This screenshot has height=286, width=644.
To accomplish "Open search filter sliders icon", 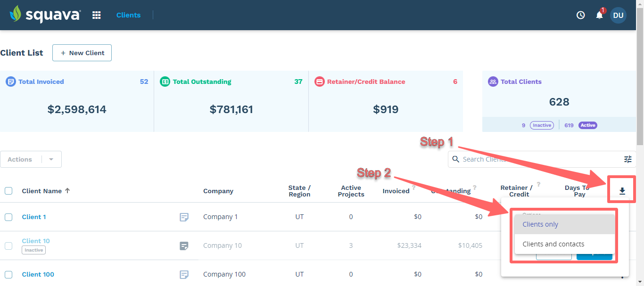I will [x=627, y=159].
